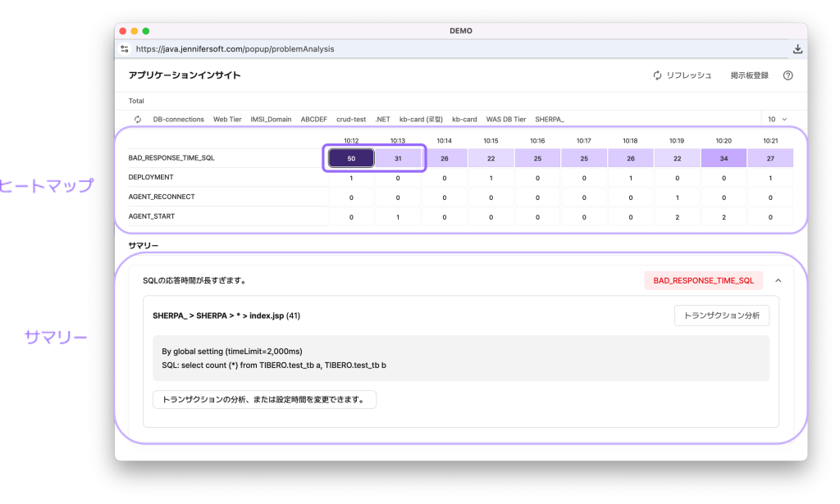Viewport: 840px width, 504px height.
Task: Select the kb-card (로컬) tab
Action: [422, 120]
